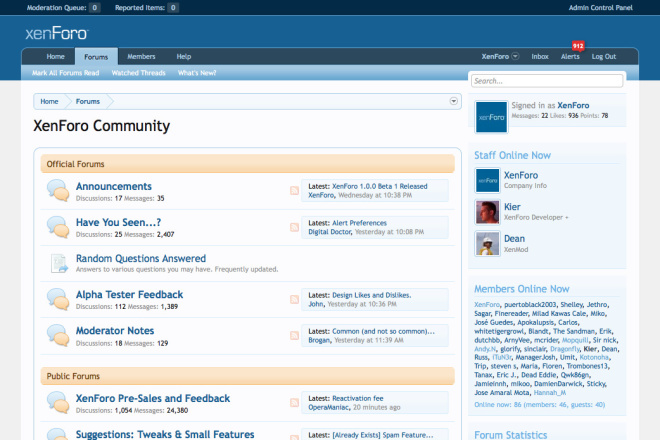660x440 pixels.
Task: Open Members Online Now heading link
Action: [522, 289]
